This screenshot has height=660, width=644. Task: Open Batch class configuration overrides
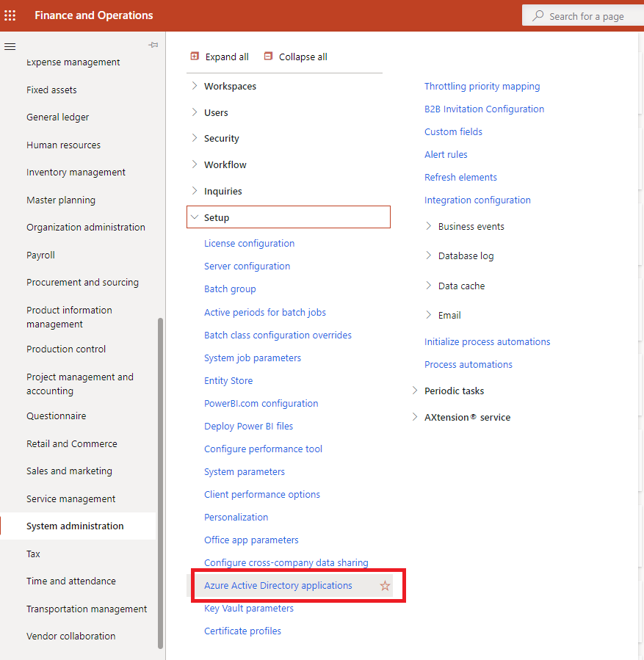point(278,335)
